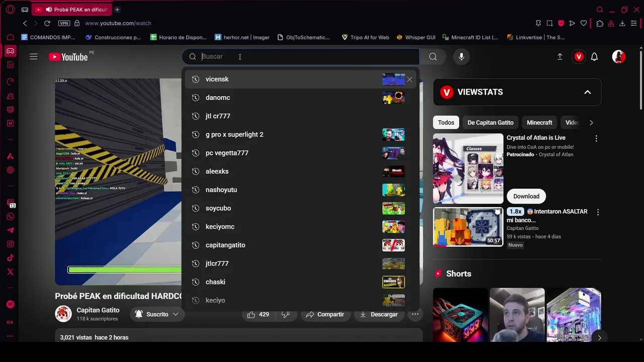Viewport: 644px width, 362px height.
Task: Open the YouTube account avatar menu
Action: click(x=619, y=57)
